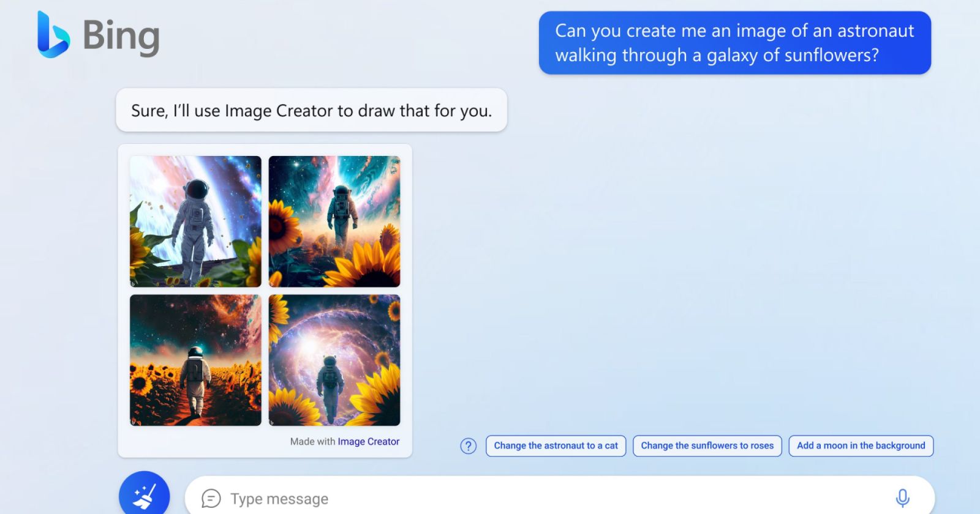The width and height of the screenshot is (980, 514).
Task: Click the "Made with" caption text
Action: coord(312,442)
